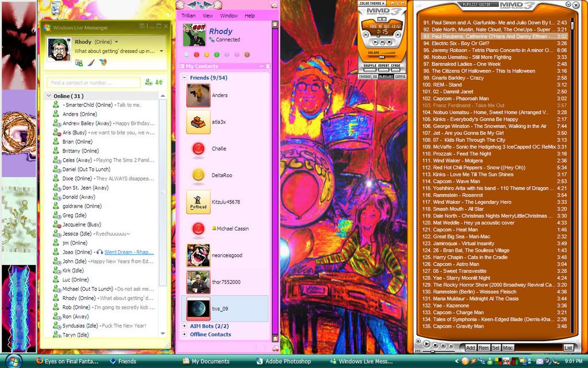The image size is (588, 368).
Task: Show hidden tray icons arrow
Action: click(457, 361)
